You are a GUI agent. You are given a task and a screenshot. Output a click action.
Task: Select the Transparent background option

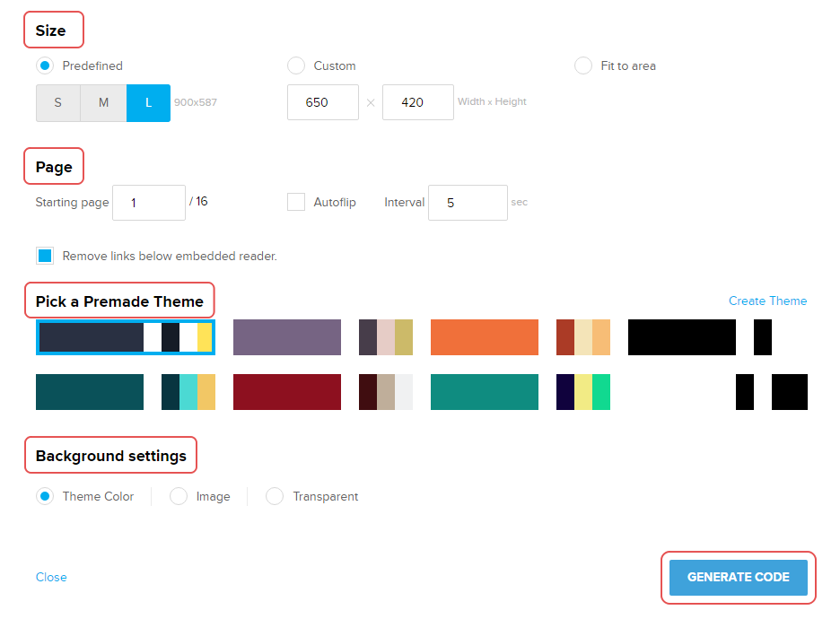pos(275,496)
